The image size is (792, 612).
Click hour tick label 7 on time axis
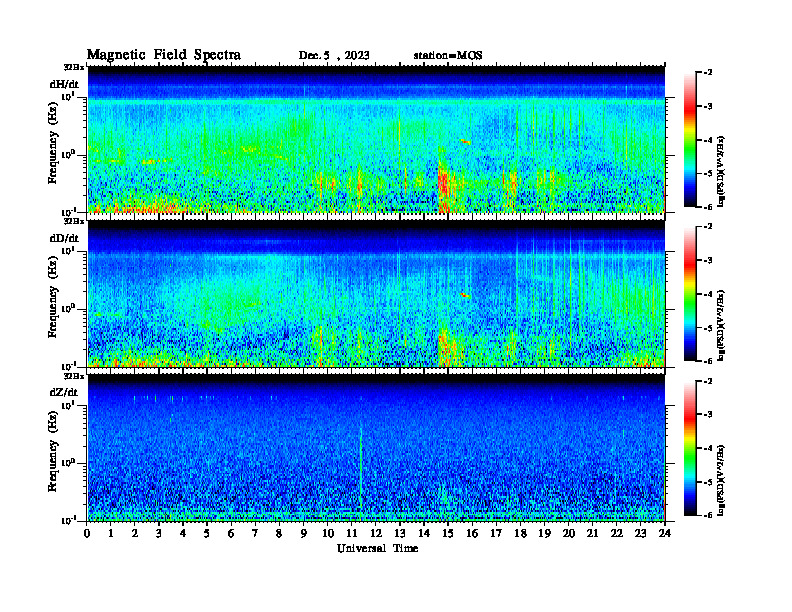(x=256, y=534)
